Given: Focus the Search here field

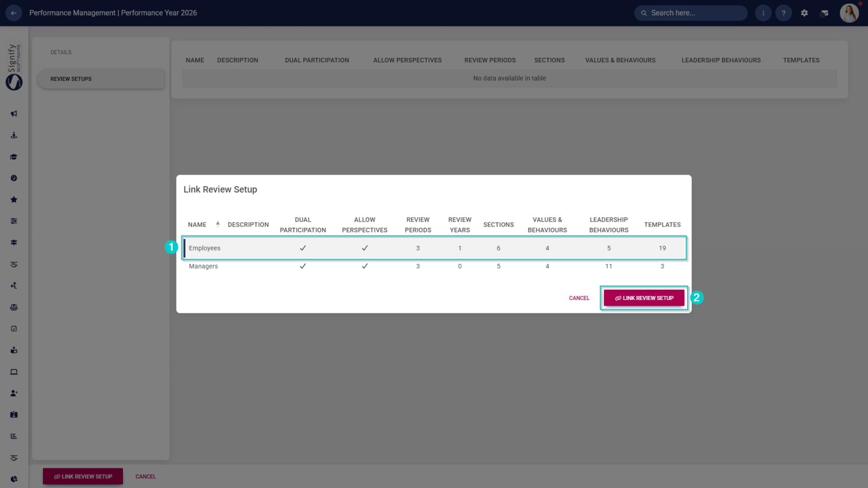Looking at the screenshot, I should [x=691, y=13].
